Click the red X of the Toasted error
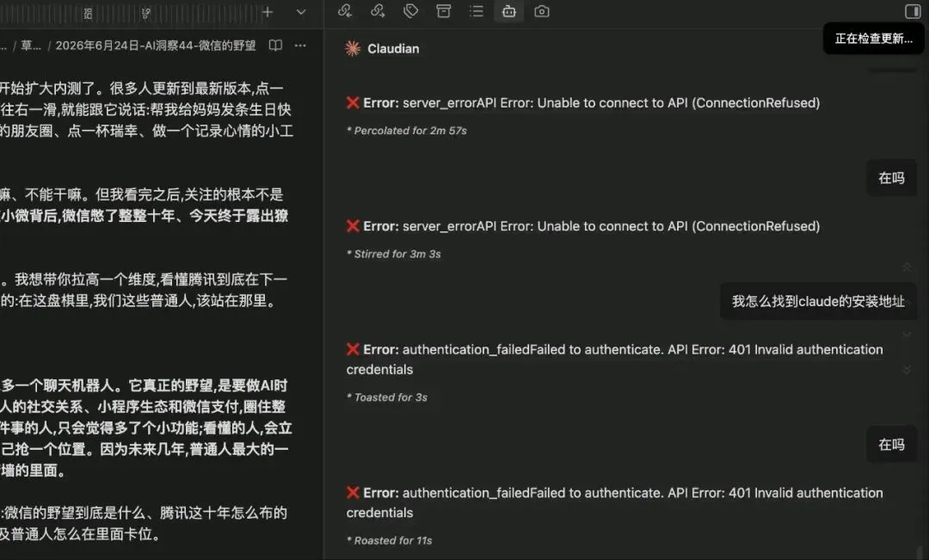929x560 pixels. point(354,349)
